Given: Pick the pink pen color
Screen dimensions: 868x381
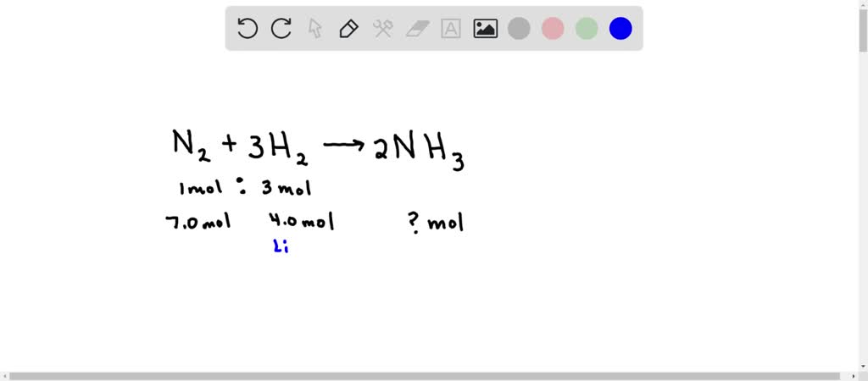Looking at the screenshot, I should (553, 29).
